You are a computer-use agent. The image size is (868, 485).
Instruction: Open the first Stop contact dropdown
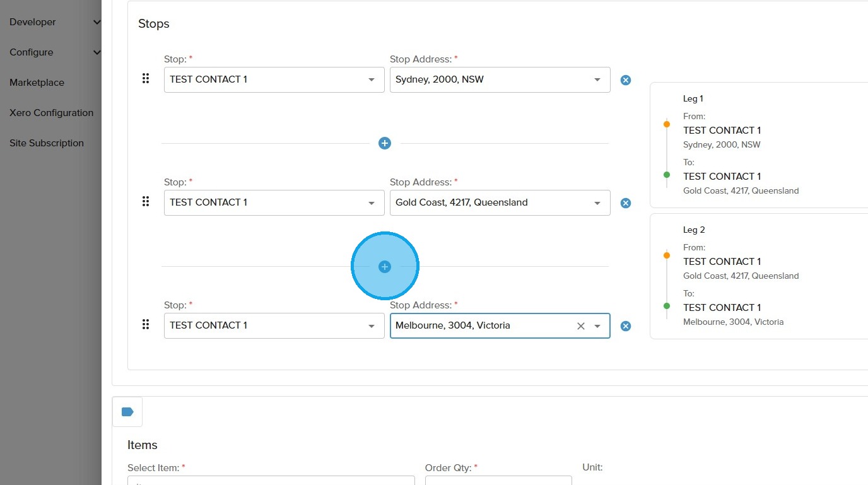372,80
